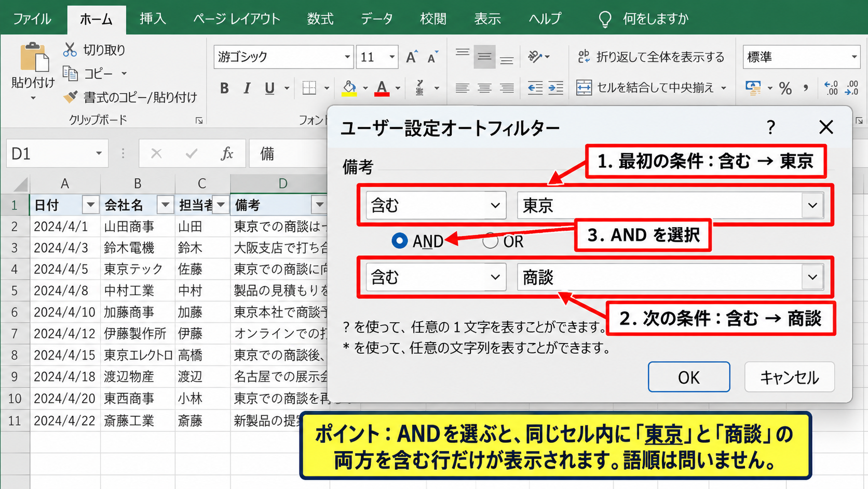The height and width of the screenshot is (489, 868).
Task: Click the Cut (切り取り) scissors icon
Action: [x=70, y=49]
